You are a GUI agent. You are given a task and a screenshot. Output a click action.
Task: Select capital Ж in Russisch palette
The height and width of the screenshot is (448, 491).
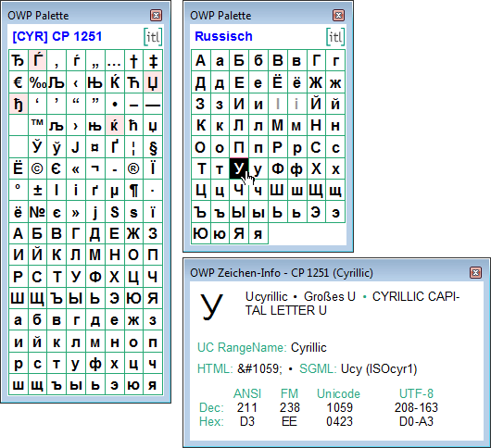(316, 82)
